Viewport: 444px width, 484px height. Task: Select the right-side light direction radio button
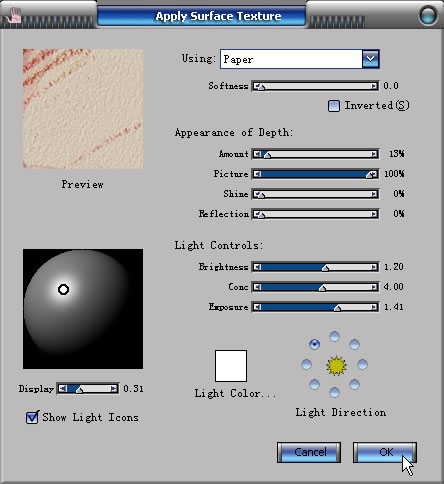tap(362, 364)
